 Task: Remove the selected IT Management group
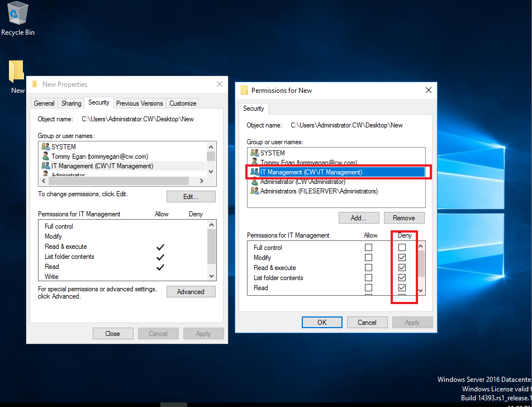[x=403, y=218]
